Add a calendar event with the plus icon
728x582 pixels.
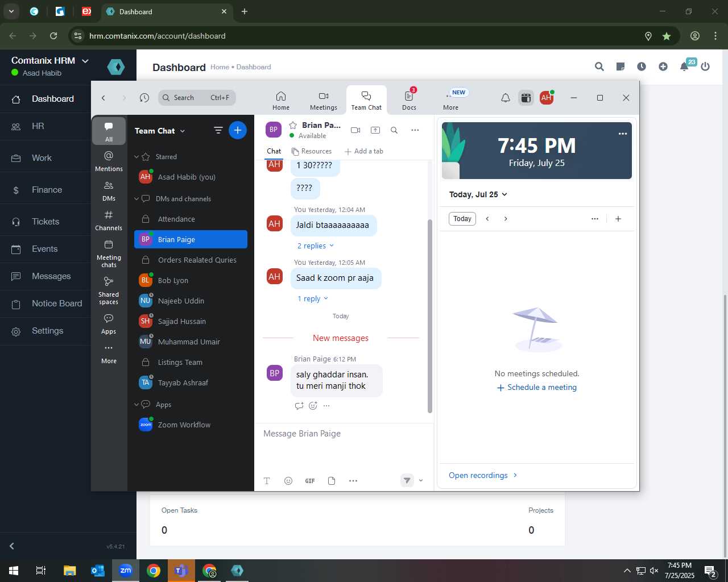point(618,219)
